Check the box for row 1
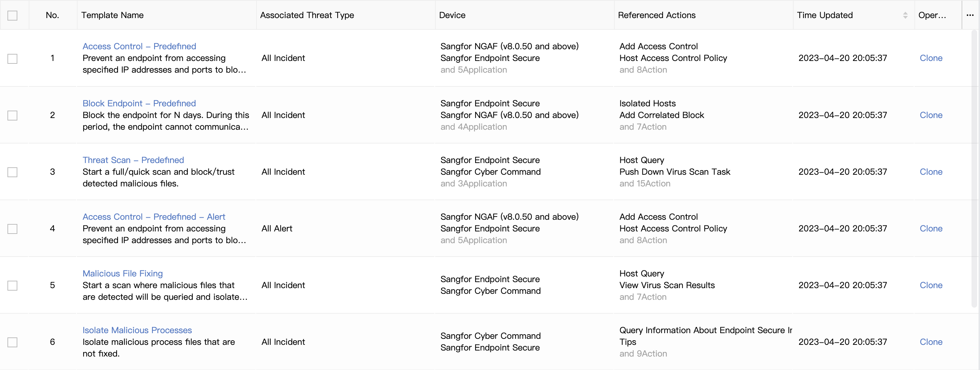 [x=12, y=58]
